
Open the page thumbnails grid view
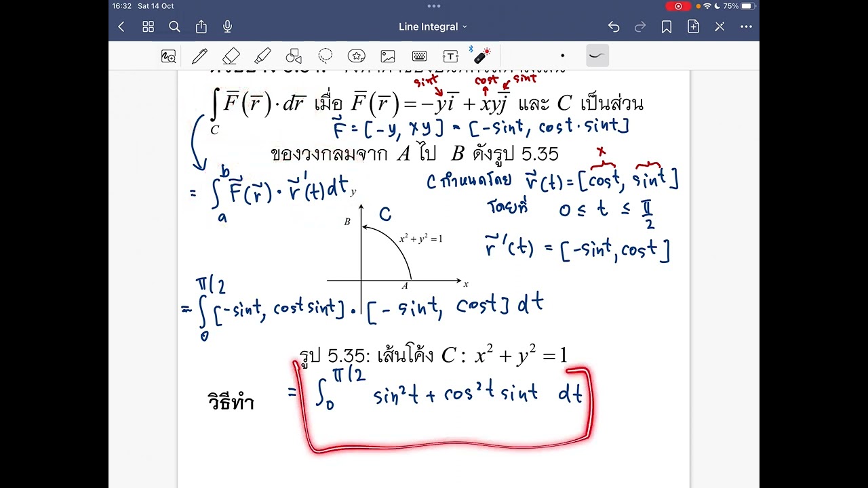coord(148,27)
